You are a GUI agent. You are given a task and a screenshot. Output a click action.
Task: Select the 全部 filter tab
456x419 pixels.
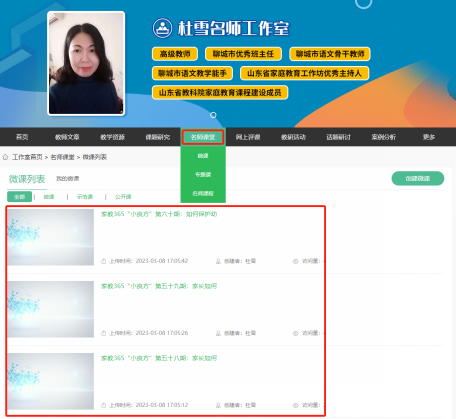[x=19, y=197]
